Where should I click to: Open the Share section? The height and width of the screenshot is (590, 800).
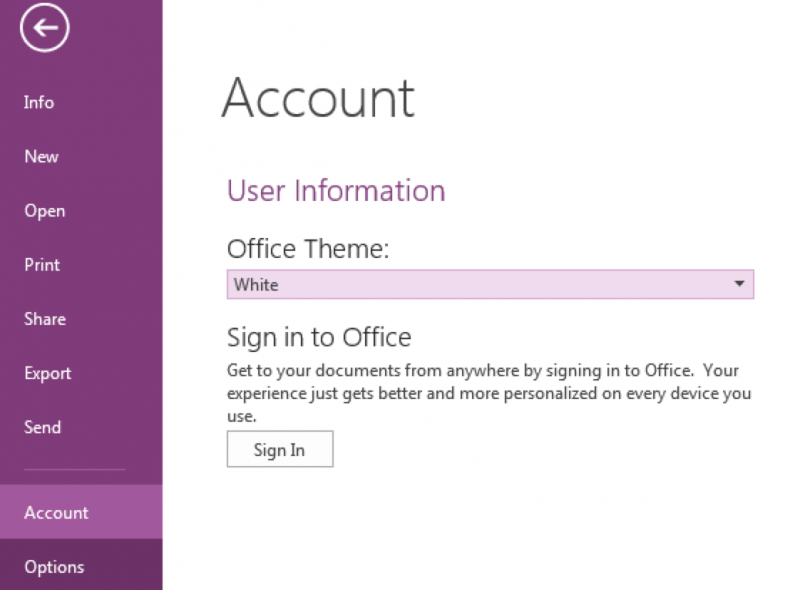[45, 319]
